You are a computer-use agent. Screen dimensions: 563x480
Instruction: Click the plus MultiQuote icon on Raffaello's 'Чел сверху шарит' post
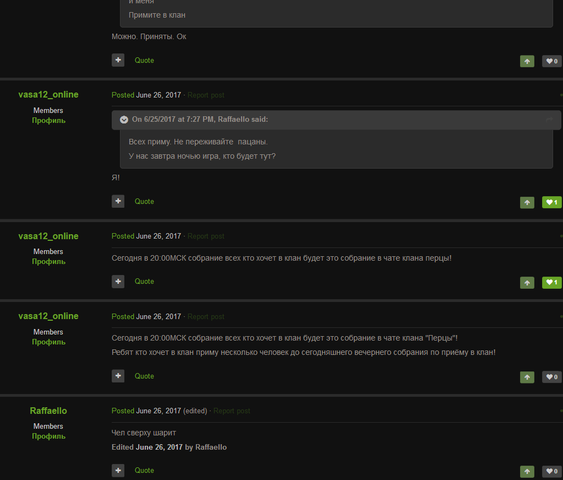pyautogui.click(x=118, y=470)
